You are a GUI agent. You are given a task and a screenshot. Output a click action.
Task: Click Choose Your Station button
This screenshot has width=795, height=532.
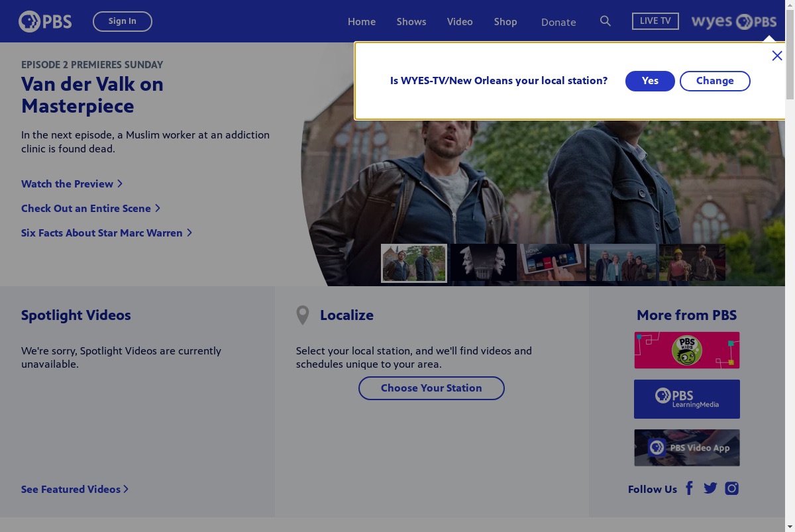(431, 388)
